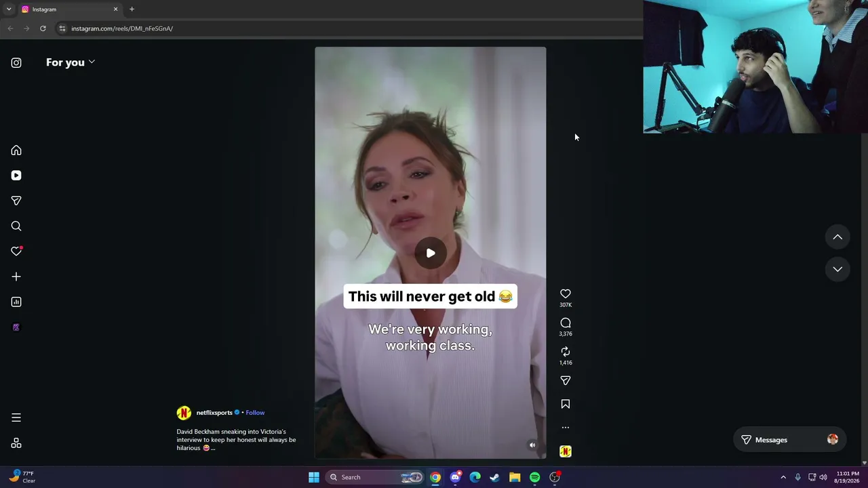The image size is (868, 488).
Task: Go to the previous reel with up arrow
Action: click(x=837, y=237)
